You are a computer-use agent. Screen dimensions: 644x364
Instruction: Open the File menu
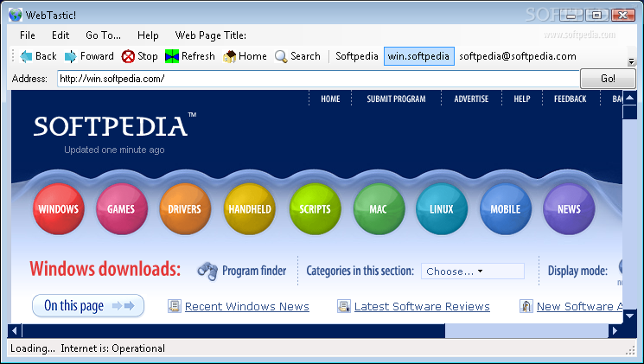click(x=28, y=35)
